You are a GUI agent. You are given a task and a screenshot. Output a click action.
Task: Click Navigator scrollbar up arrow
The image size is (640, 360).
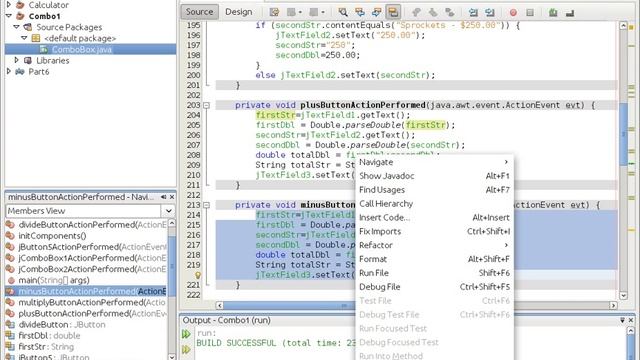pyautogui.click(x=172, y=223)
